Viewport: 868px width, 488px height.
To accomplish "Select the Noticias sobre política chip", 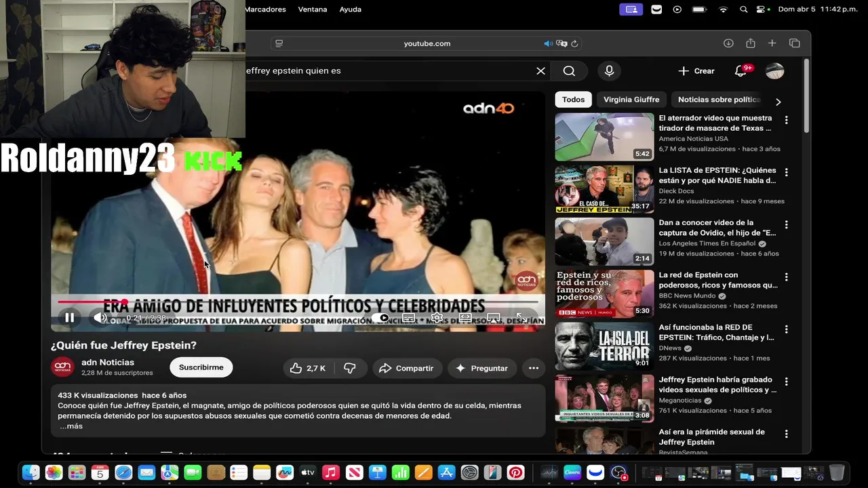I will coord(719,100).
